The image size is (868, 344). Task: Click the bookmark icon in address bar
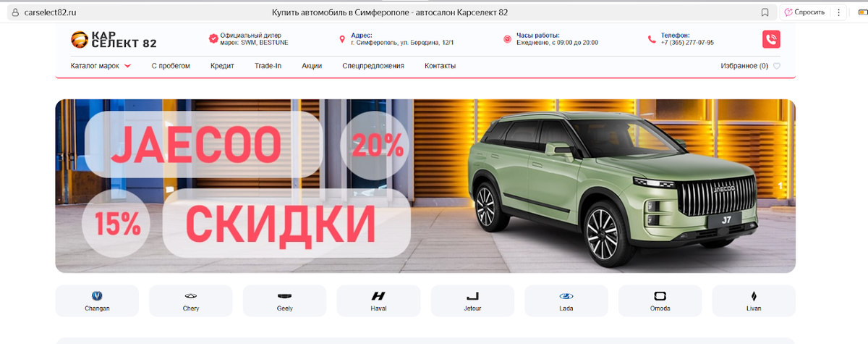point(765,12)
